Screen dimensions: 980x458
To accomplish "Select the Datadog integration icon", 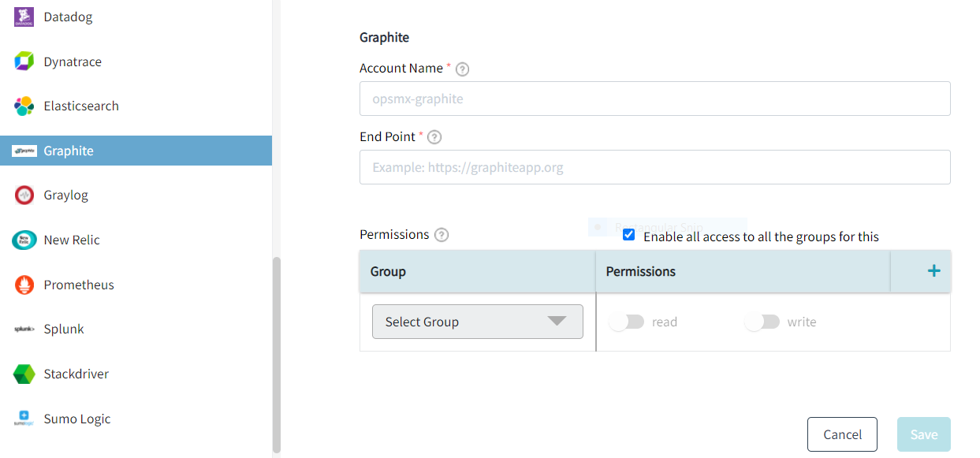I will point(24,16).
